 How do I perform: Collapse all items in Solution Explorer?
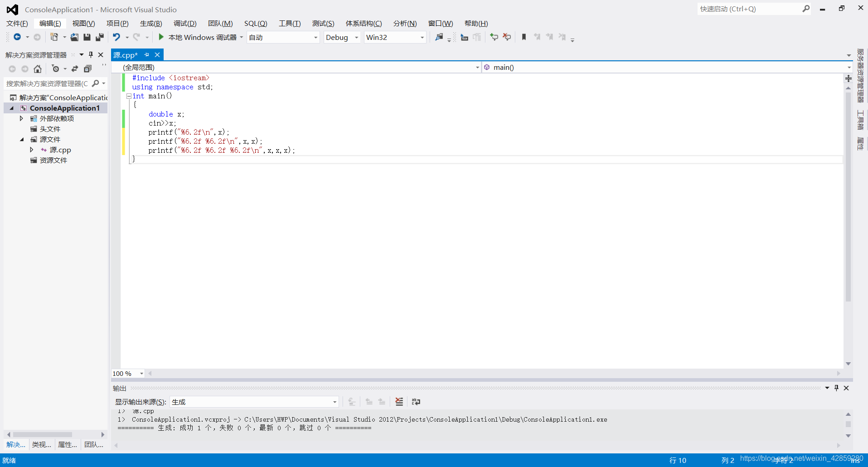(x=87, y=69)
